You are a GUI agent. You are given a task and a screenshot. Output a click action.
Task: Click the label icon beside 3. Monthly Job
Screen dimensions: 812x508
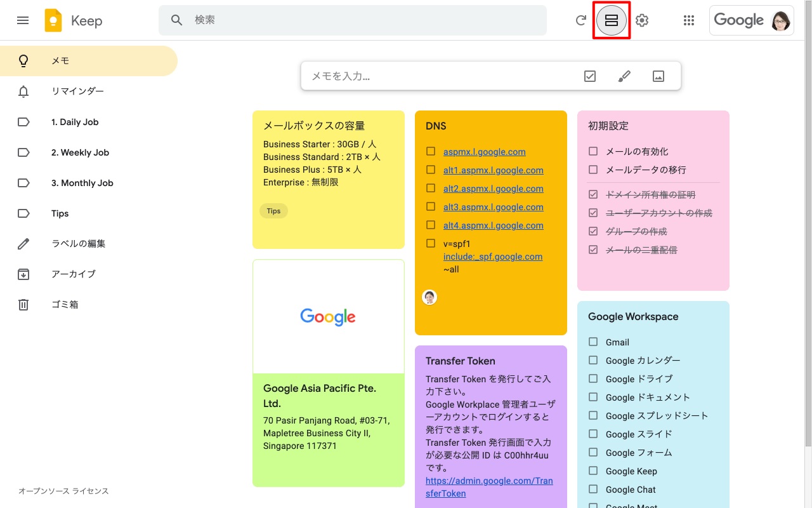tap(23, 183)
